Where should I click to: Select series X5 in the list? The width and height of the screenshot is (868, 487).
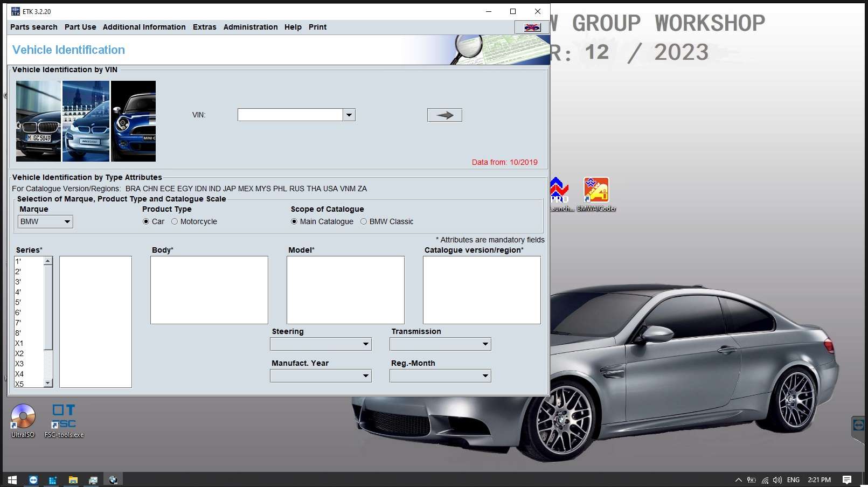point(29,384)
